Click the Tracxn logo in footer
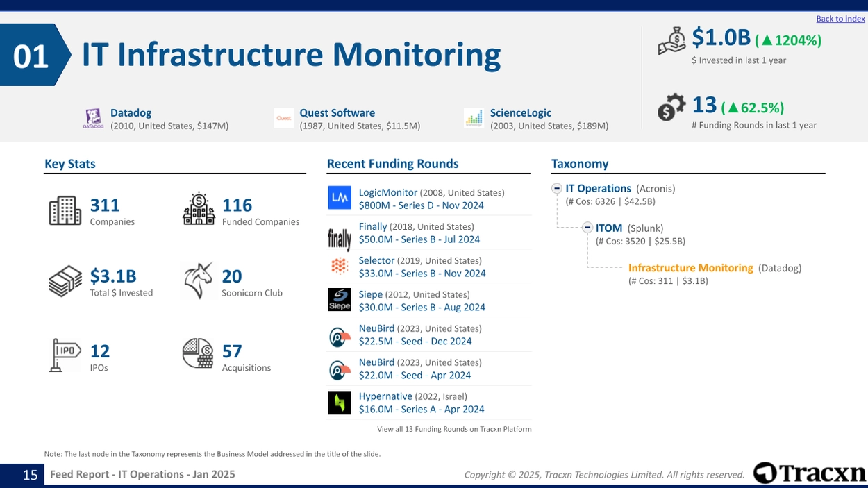 point(810,473)
